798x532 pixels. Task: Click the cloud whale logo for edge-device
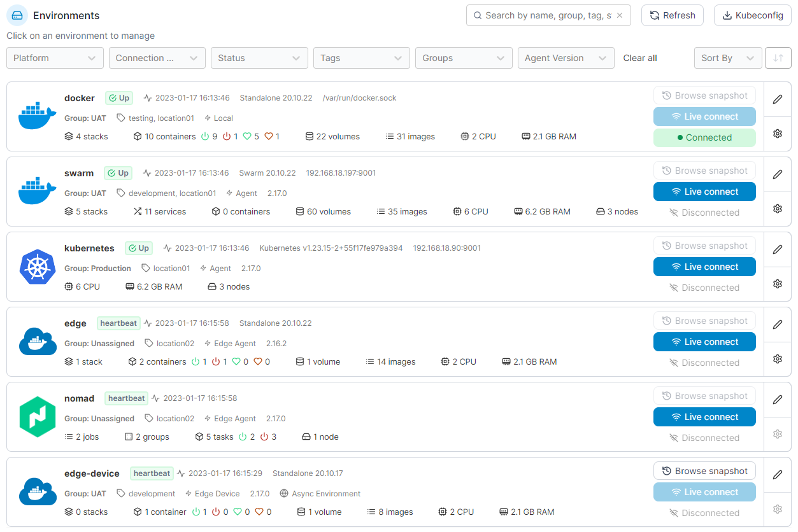[x=38, y=492]
